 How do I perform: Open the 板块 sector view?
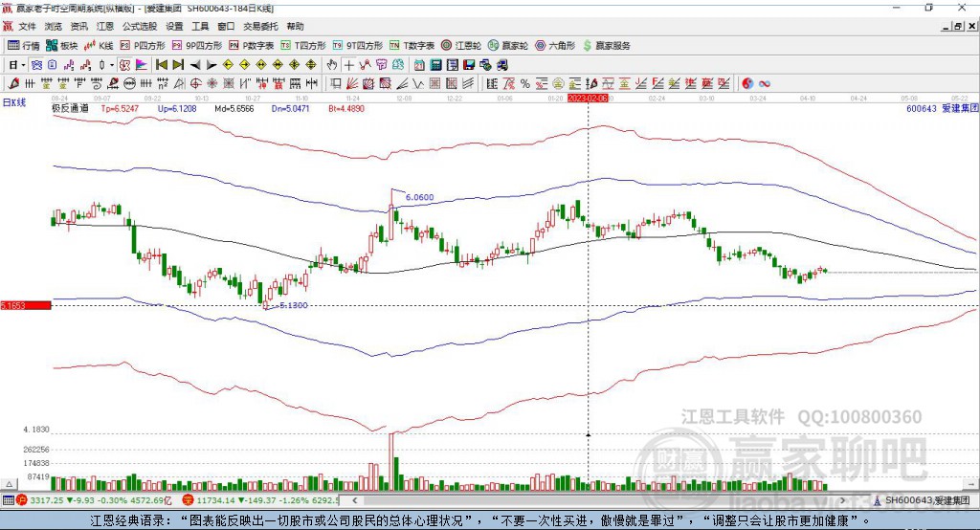point(62,46)
